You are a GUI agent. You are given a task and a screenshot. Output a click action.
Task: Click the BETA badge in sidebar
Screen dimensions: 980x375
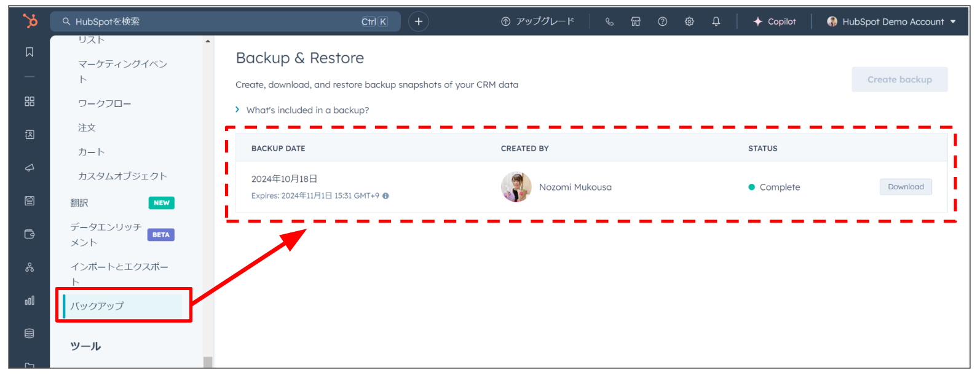click(161, 235)
